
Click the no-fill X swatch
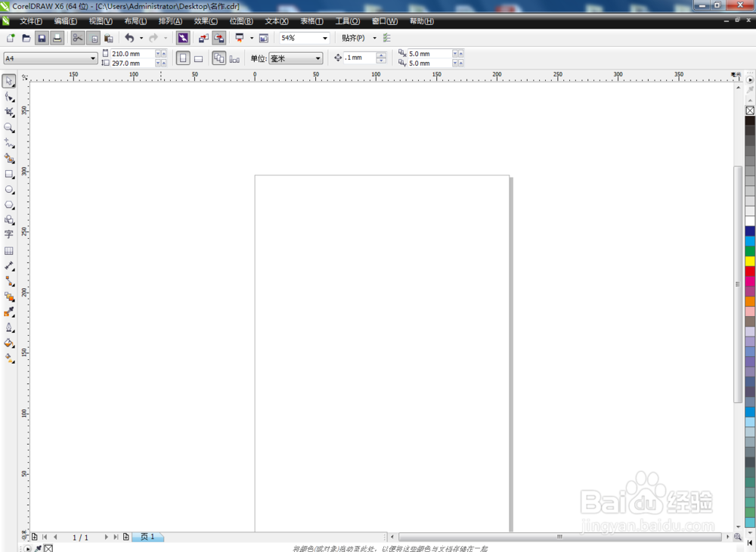750,110
